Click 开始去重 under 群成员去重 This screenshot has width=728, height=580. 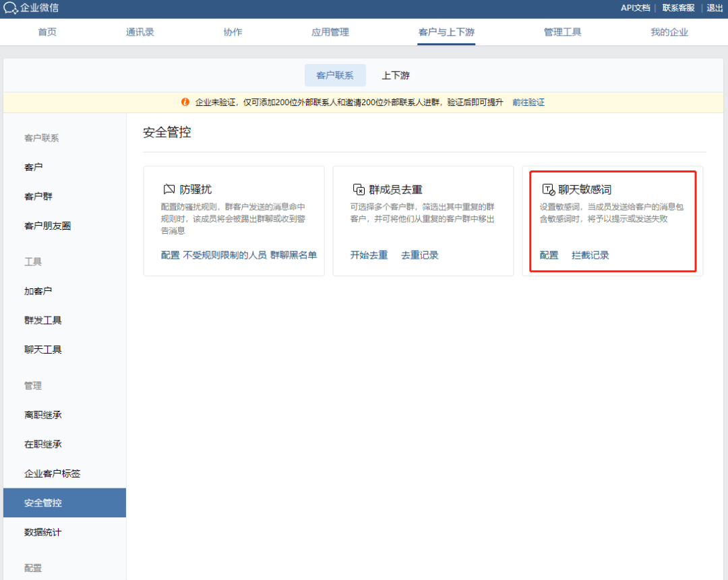tap(369, 255)
